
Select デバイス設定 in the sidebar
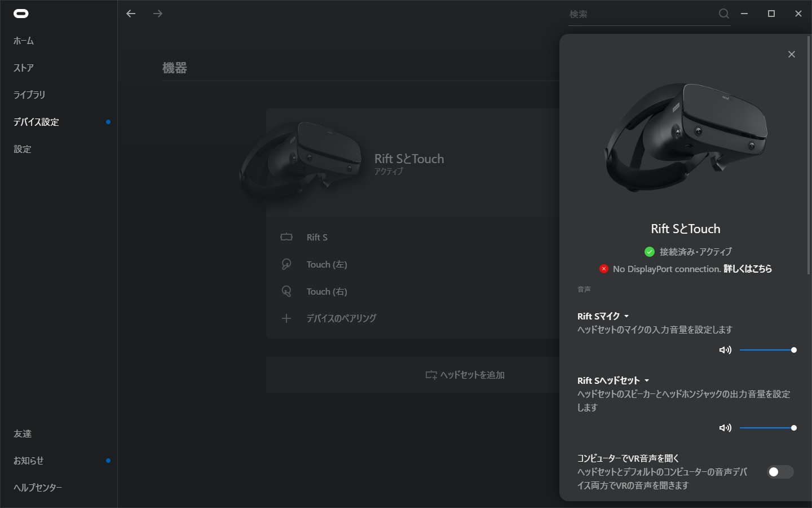(36, 122)
